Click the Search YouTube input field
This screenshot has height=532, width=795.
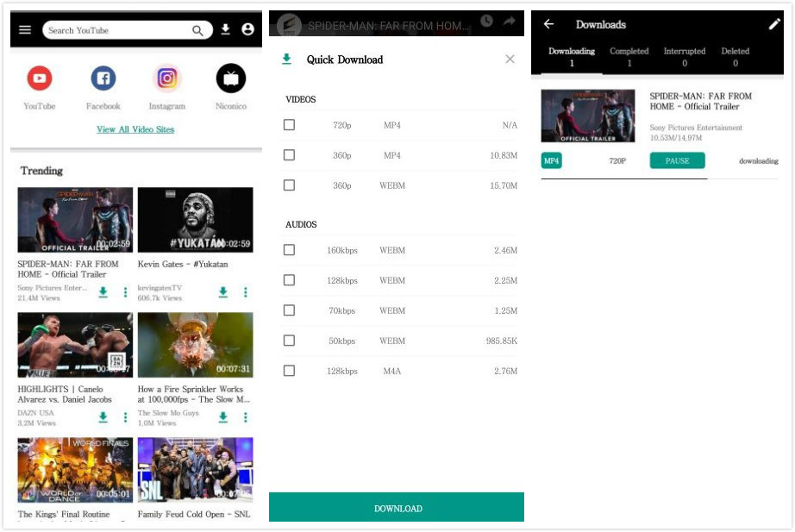(x=116, y=30)
